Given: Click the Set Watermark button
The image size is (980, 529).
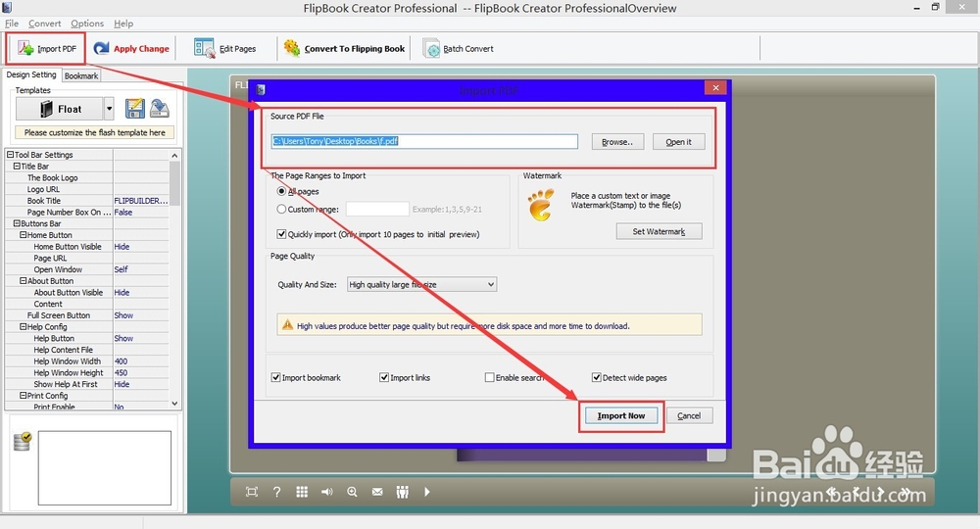Looking at the screenshot, I should (659, 231).
